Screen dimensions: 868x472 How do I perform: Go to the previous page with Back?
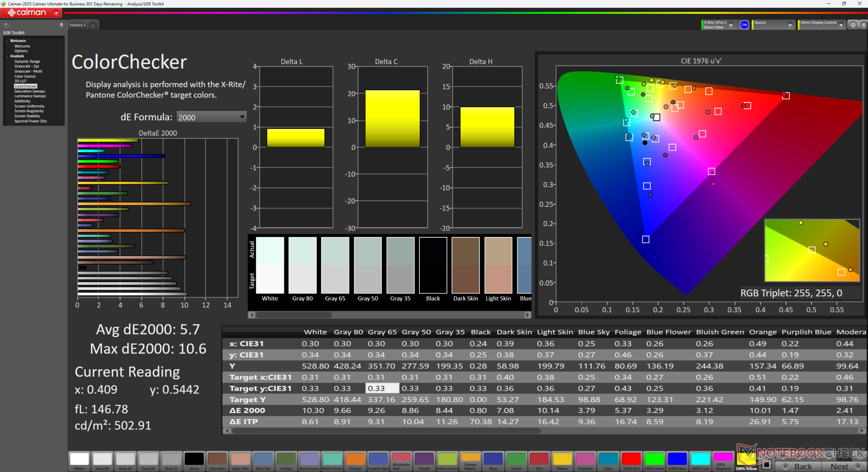798,467
